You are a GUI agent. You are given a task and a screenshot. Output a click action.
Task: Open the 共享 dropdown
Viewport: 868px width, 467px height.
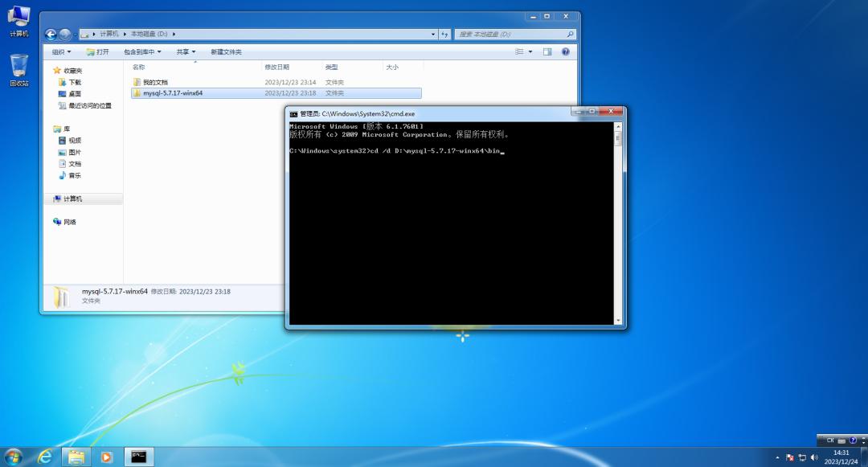(x=186, y=52)
